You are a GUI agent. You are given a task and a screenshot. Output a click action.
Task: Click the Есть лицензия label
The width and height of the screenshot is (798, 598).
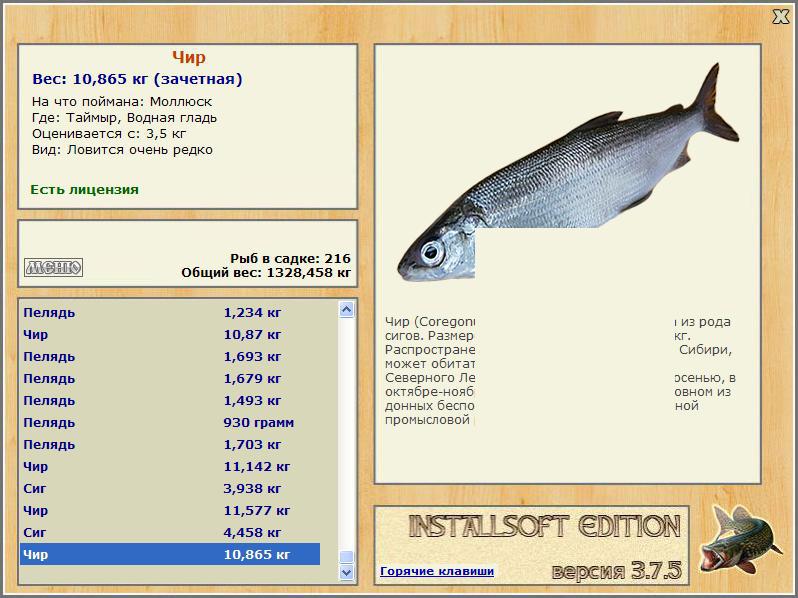pos(84,189)
